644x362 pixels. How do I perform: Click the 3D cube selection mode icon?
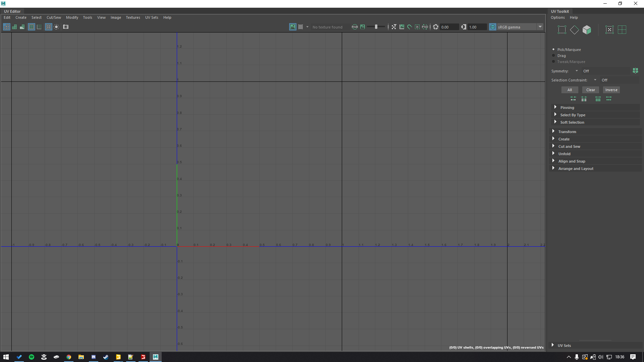587,29
